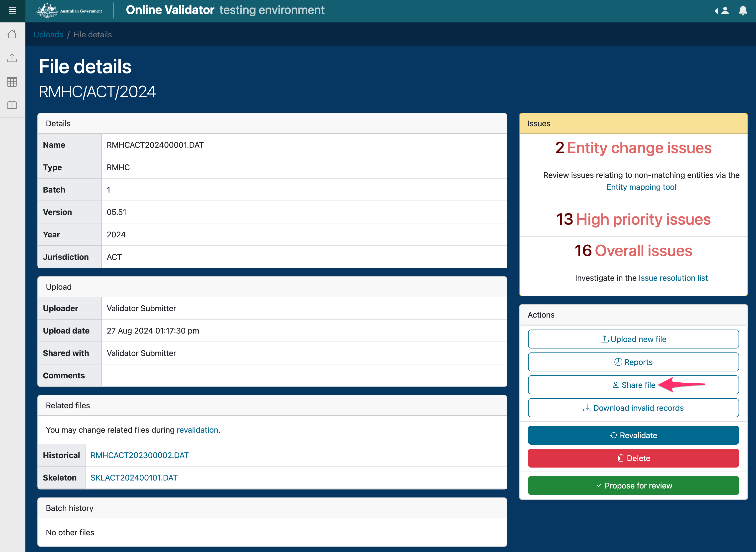The width and height of the screenshot is (756, 552).
Task: Open the book documentation sidebar icon
Action: (12, 106)
